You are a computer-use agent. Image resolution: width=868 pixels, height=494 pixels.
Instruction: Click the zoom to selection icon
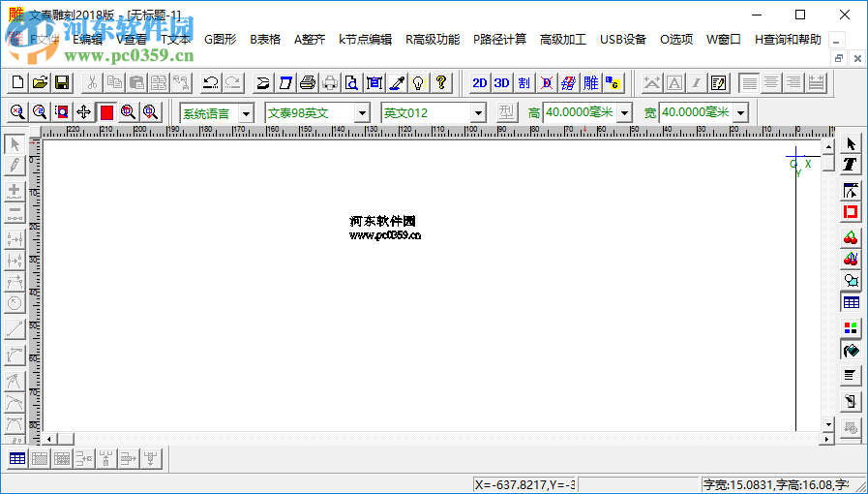[61, 112]
